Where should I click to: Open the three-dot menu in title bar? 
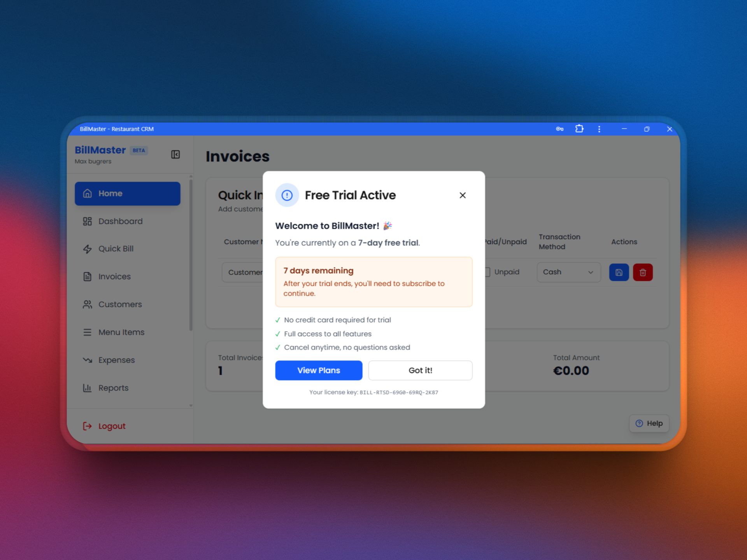click(599, 129)
